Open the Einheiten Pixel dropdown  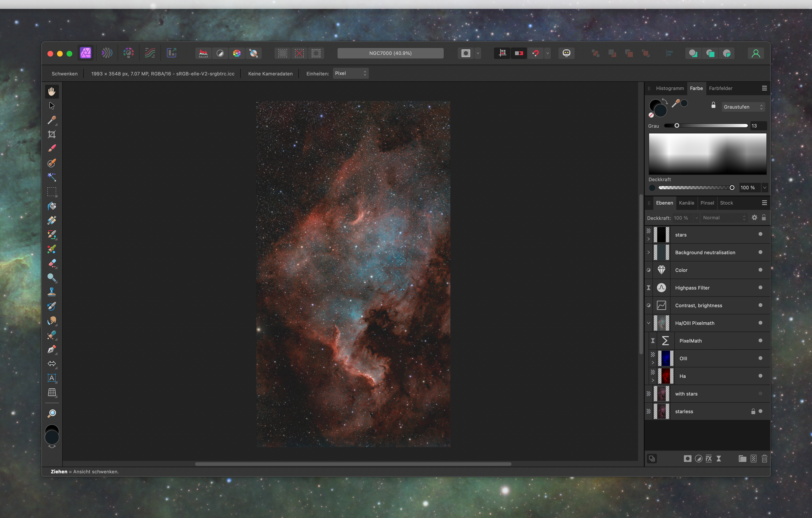point(351,73)
